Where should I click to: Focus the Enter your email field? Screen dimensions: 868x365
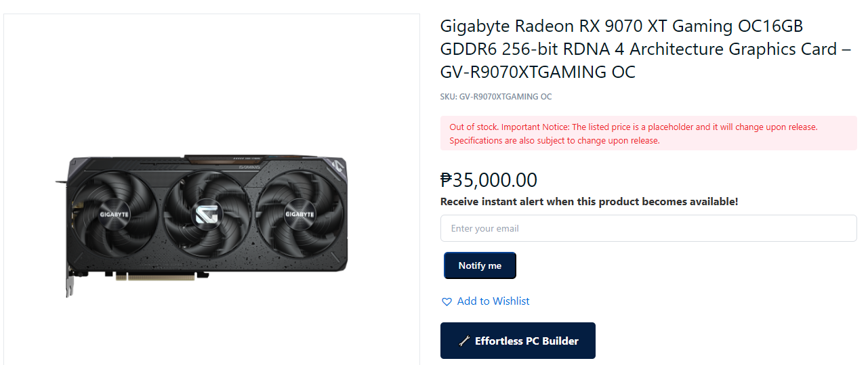(x=648, y=228)
